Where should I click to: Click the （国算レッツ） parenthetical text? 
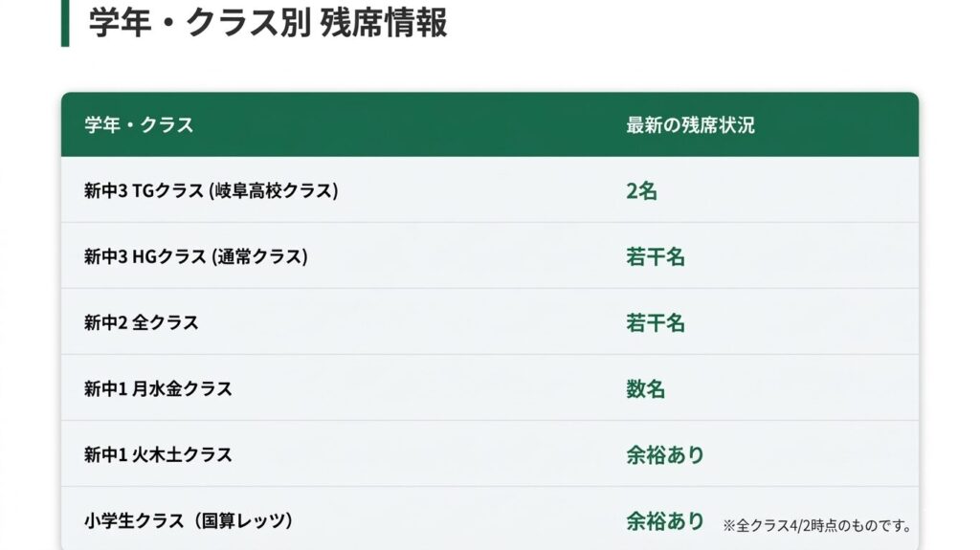pyautogui.click(x=243, y=520)
